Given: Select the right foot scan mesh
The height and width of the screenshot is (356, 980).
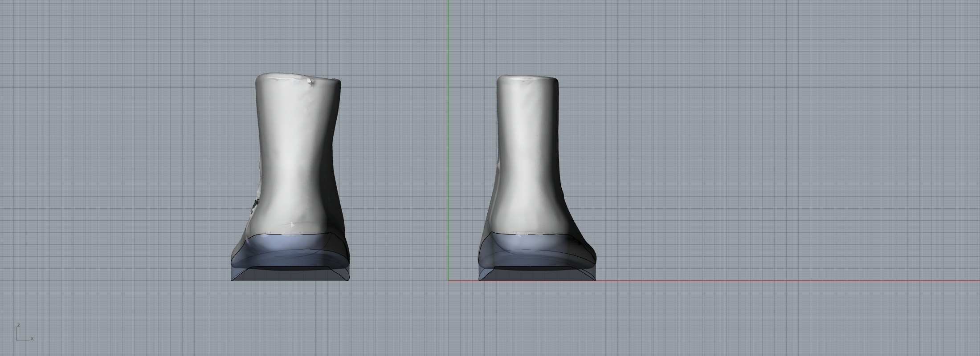Looking at the screenshot, I should click(x=528, y=156).
